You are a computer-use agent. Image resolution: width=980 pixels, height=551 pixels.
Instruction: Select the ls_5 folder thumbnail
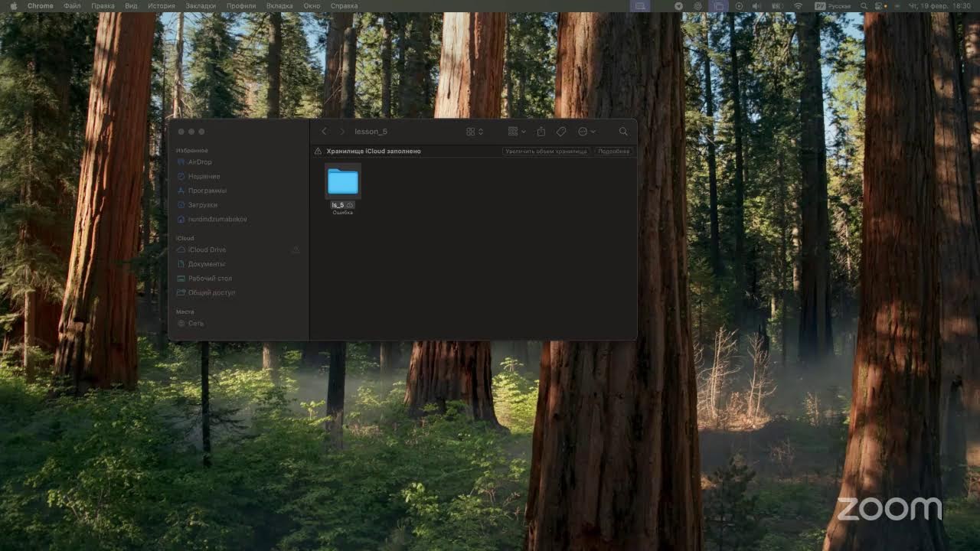pos(343,181)
